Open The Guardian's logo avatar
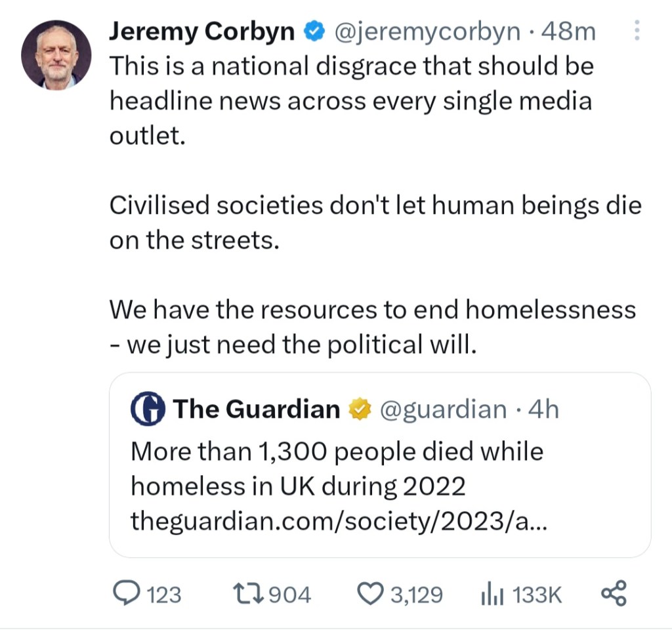 pos(148,409)
